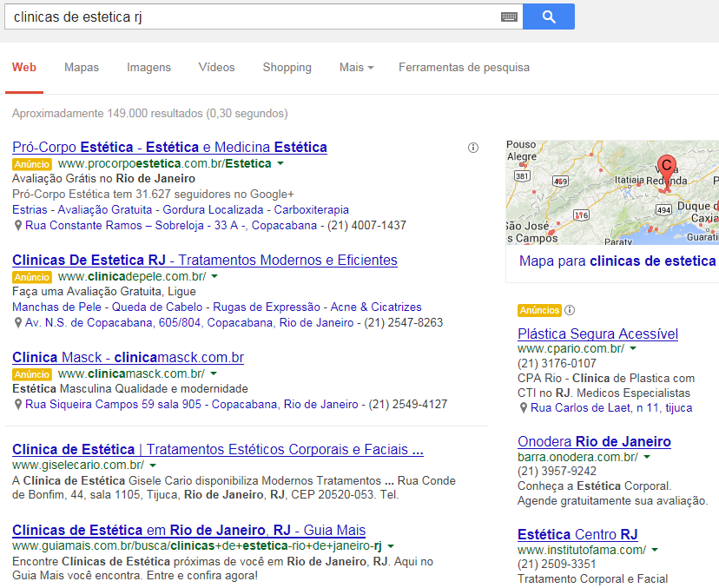Open the Guia Mais result title
This screenshot has width=719, height=588.
pos(189,530)
